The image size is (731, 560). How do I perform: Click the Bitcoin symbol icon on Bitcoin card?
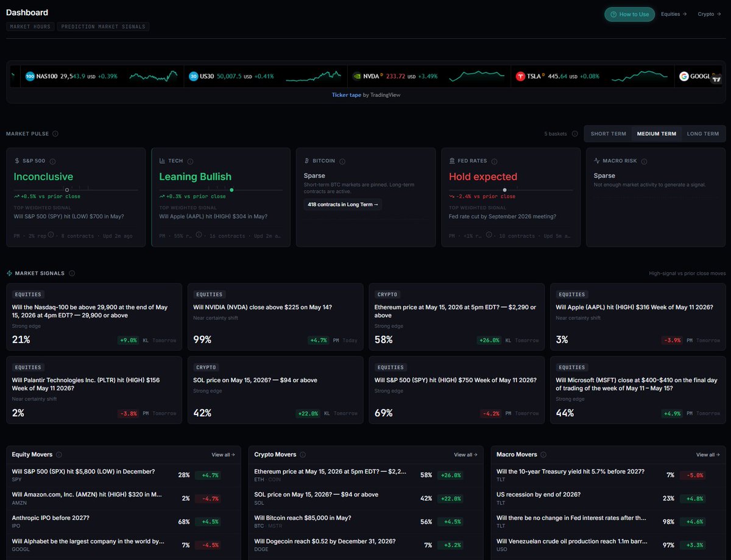pos(307,161)
